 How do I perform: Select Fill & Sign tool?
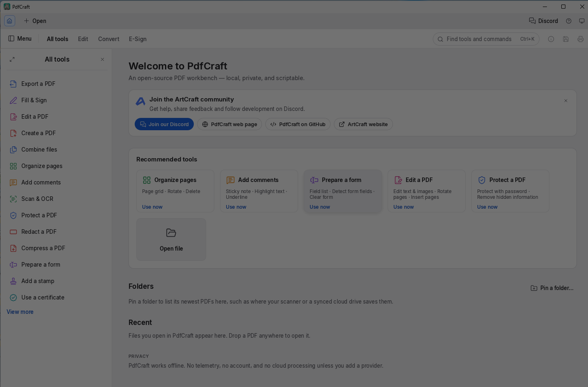coord(56,100)
